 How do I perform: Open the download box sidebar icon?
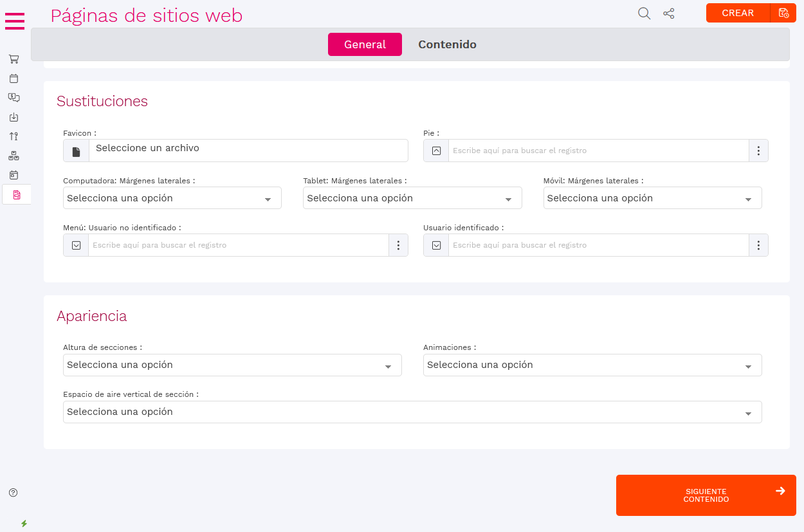pos(14,117)
